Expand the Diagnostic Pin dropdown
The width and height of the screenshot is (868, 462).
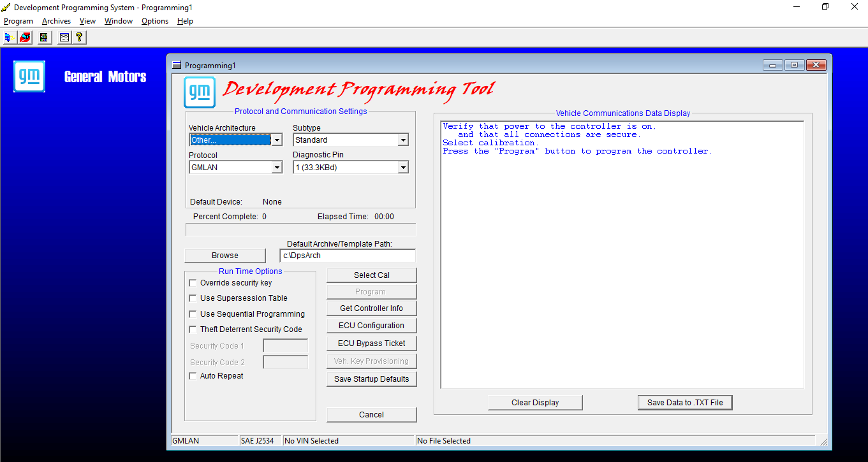pyautogui.click(x=402, y=168)
